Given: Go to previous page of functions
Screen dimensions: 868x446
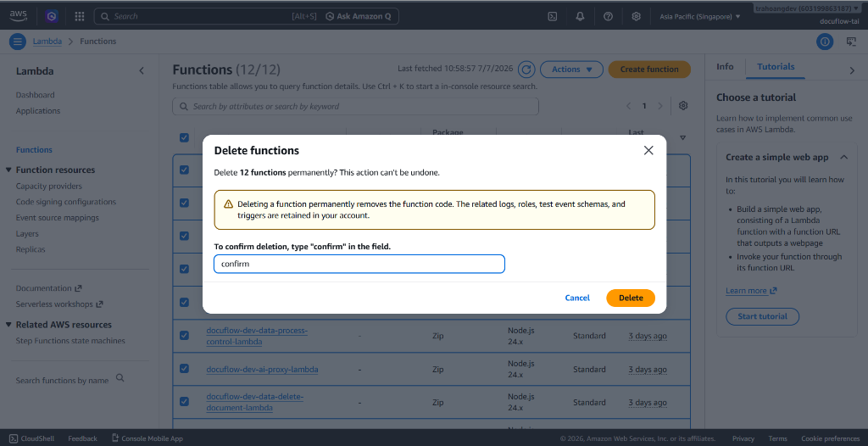Looking at the screenshot, I should pos(628,106).
